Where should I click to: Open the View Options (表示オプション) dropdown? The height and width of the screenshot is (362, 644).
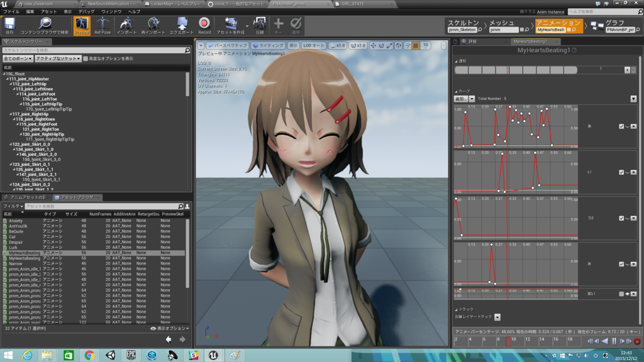click(x=170, y=328)
